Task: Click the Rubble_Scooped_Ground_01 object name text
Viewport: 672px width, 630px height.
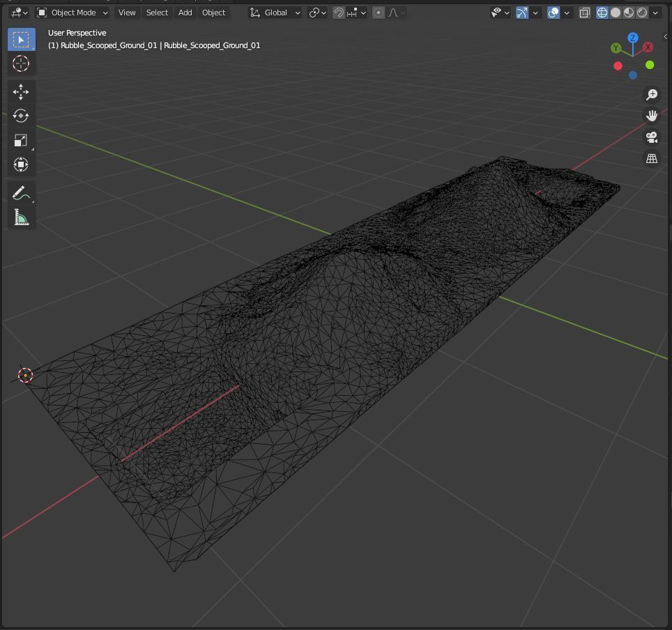Action: 154,45
